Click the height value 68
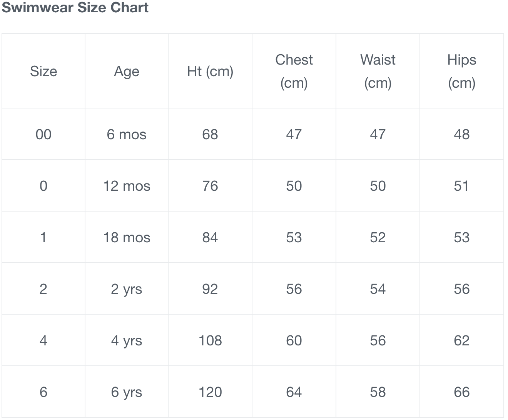508x420 pixels. pyautogui.click(x=210, y=134)
